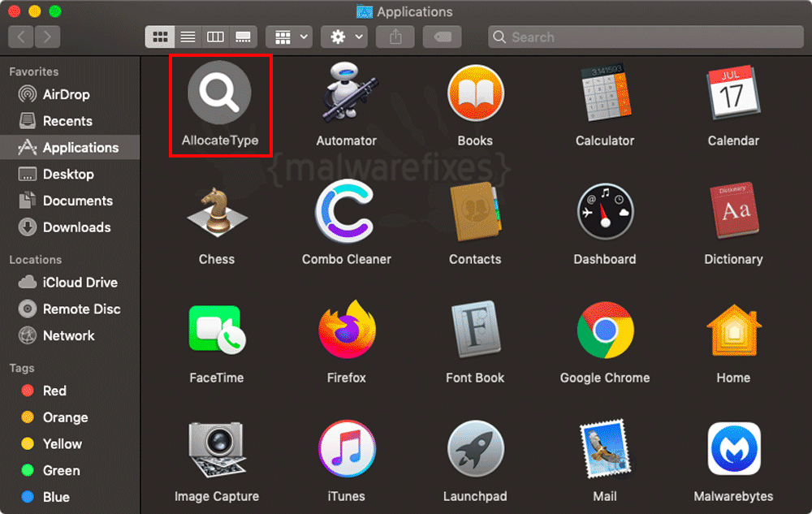Viewport: 812px width, 514px height.
Task: Click the Locations section header
Action: tap(35, 259)
